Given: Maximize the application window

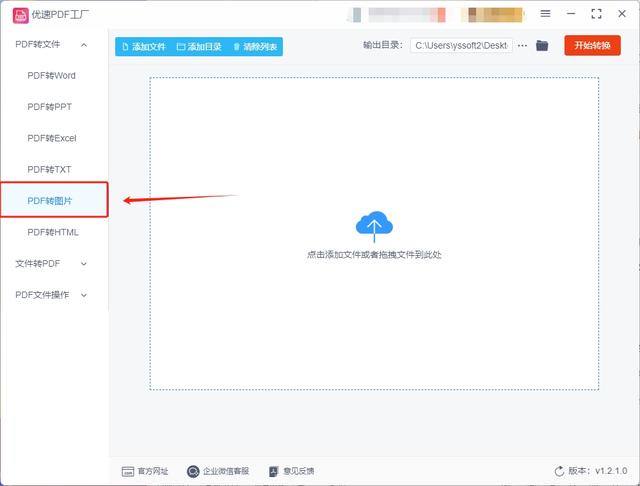Looking at the screenshot, I should (596, 14).
